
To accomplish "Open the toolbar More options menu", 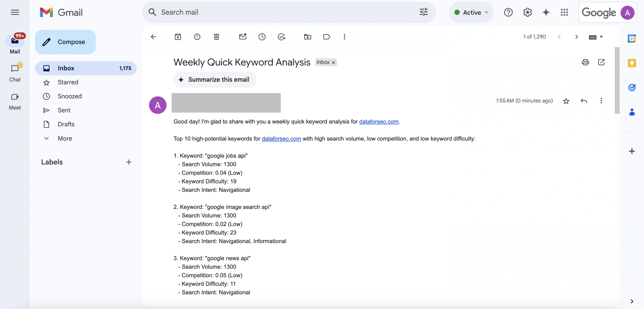I will point(344,37).
